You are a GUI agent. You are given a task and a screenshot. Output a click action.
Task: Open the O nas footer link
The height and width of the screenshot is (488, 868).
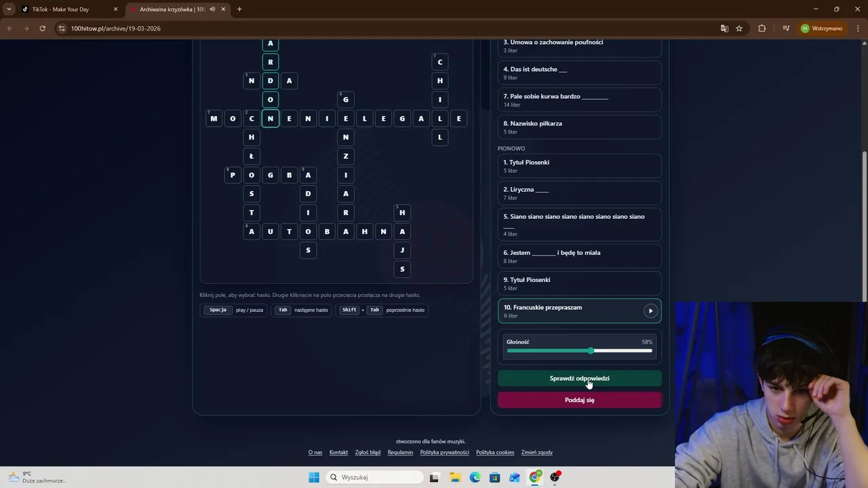tap(315, 452)
